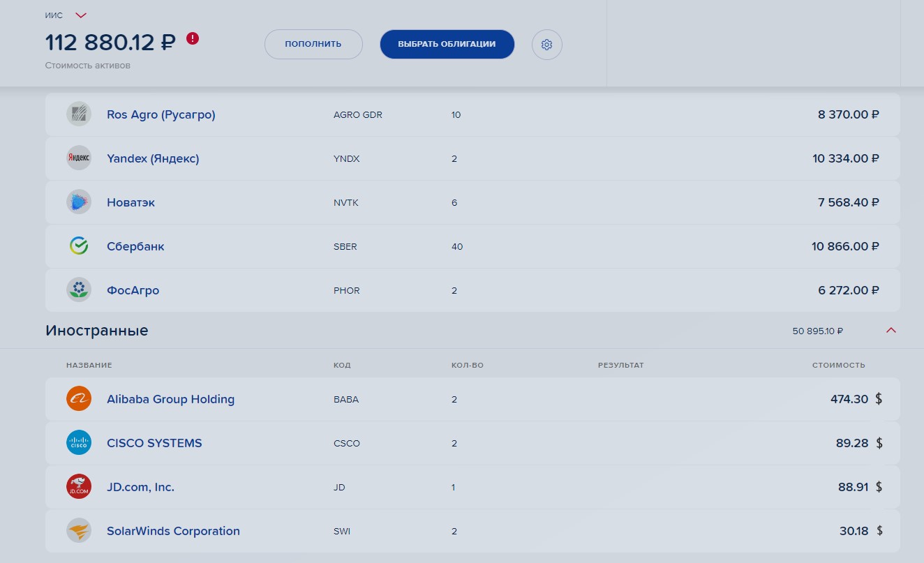This screenshot has width=924, height=563.
Task: Click the 8 370.00 ₽ value
Action: click(849, 114)
